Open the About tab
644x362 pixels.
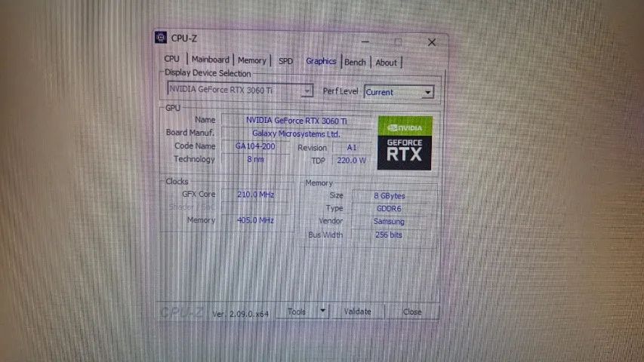point(386,63)
